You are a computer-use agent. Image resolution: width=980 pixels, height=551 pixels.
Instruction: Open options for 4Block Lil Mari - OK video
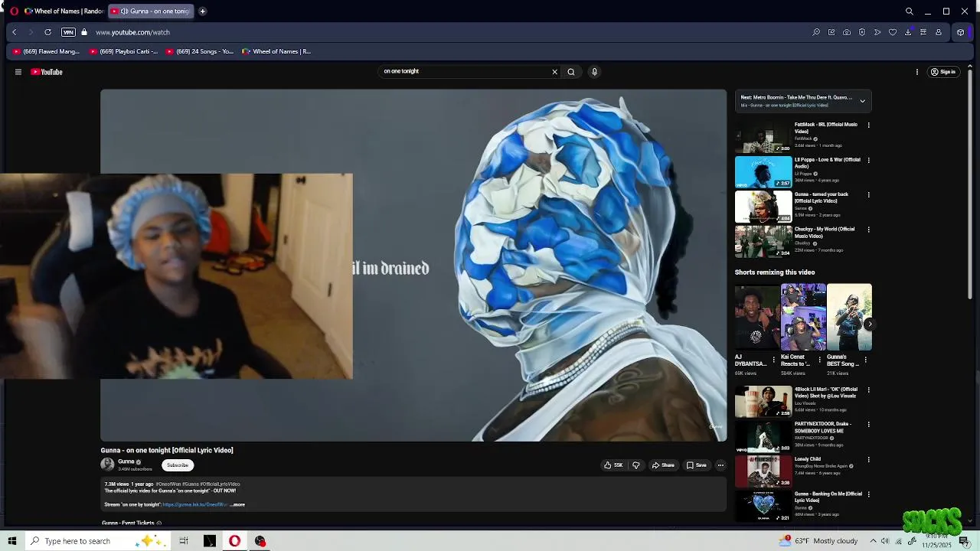click(x=868, y=390)
